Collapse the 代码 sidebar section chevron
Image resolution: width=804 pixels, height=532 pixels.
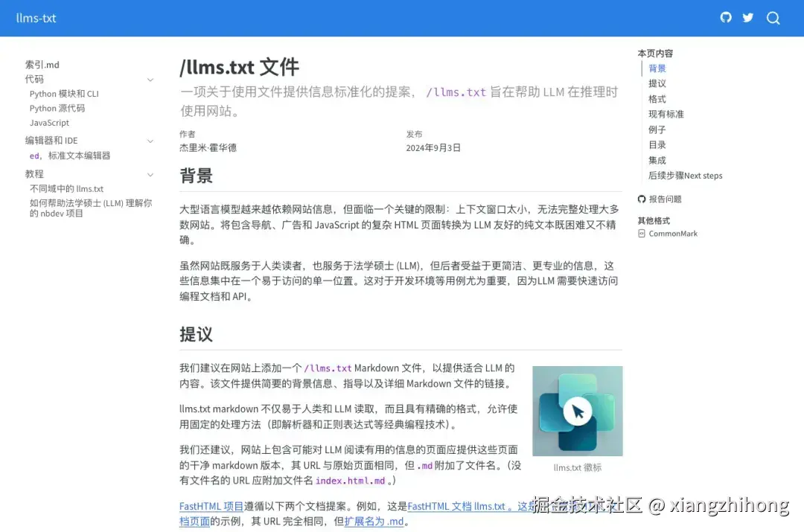coord(150,80)
